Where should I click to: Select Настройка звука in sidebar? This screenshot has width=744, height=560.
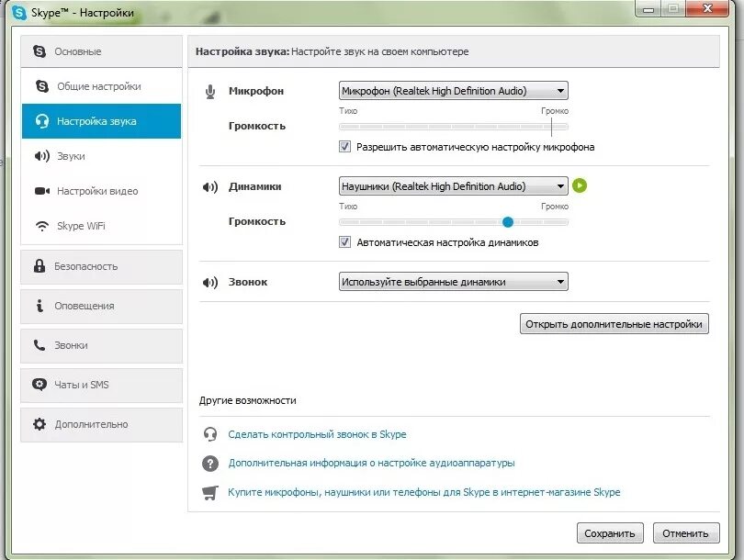pyautogui.click(x=102, y=121)
